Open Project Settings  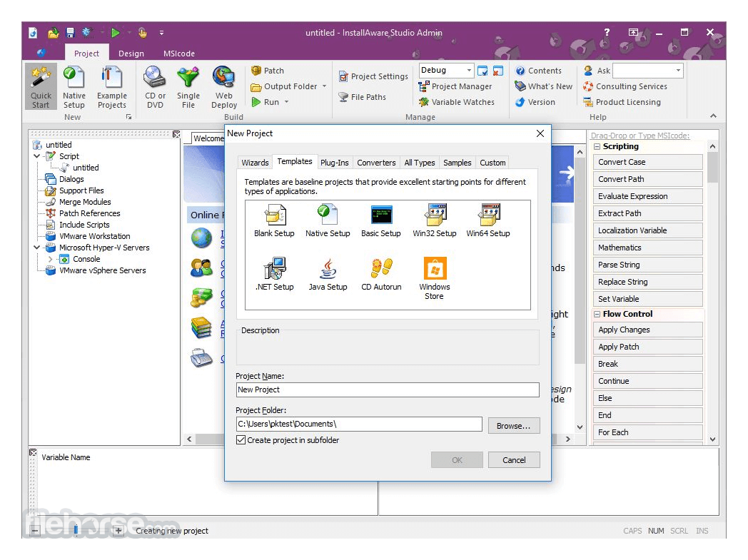(x=373, y=76)
